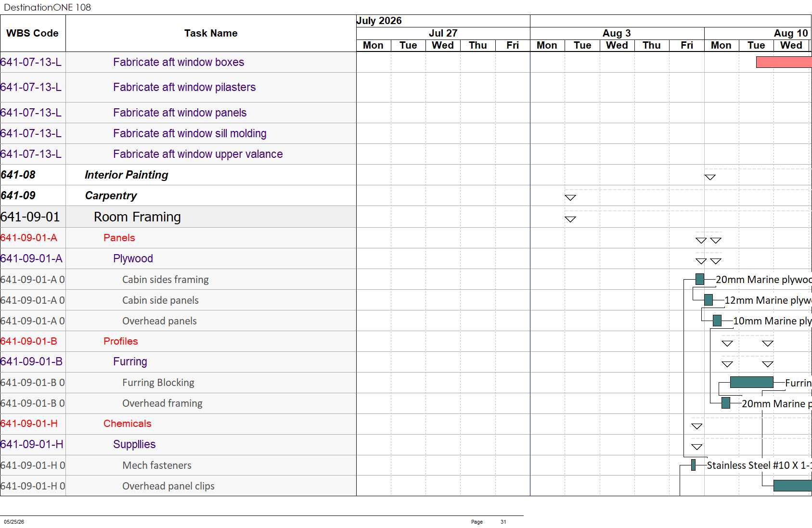Click the 10mm Marine plywood bar label

point(773,321)
